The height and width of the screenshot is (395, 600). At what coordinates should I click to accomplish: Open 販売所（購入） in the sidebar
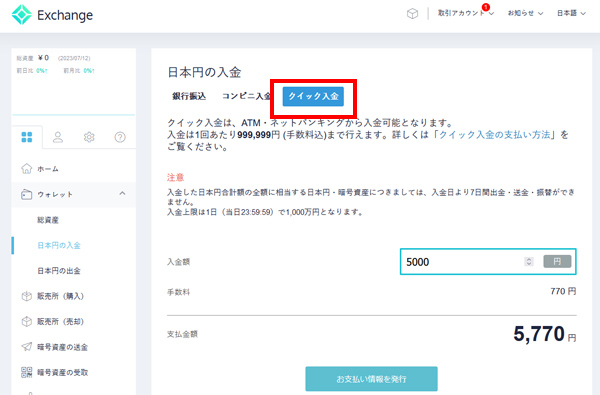tap(60, 296)
